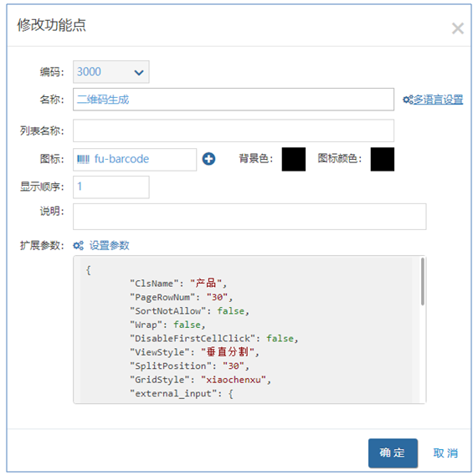Pick the 图标颜色 black color swatch
473x476 pixels.
pyautogui.click(x=382, y=159)
